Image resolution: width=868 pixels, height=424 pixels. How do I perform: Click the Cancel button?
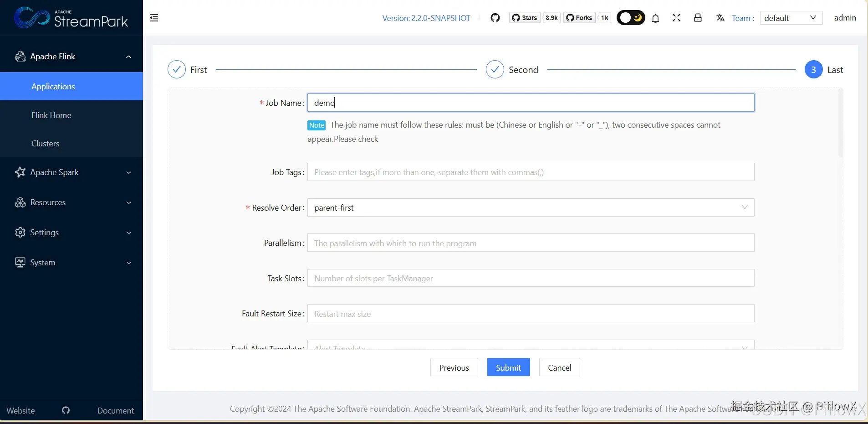[560, 367]
